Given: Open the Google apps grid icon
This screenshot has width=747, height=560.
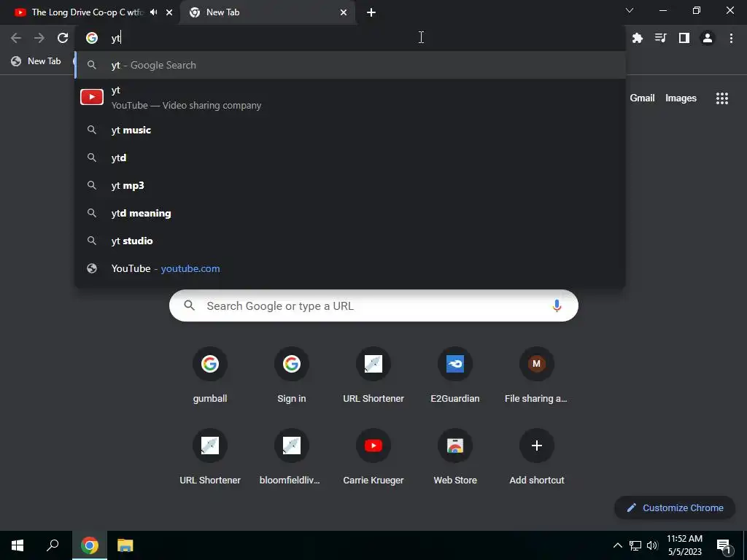Looking at the screenshot, I should 722,98.
